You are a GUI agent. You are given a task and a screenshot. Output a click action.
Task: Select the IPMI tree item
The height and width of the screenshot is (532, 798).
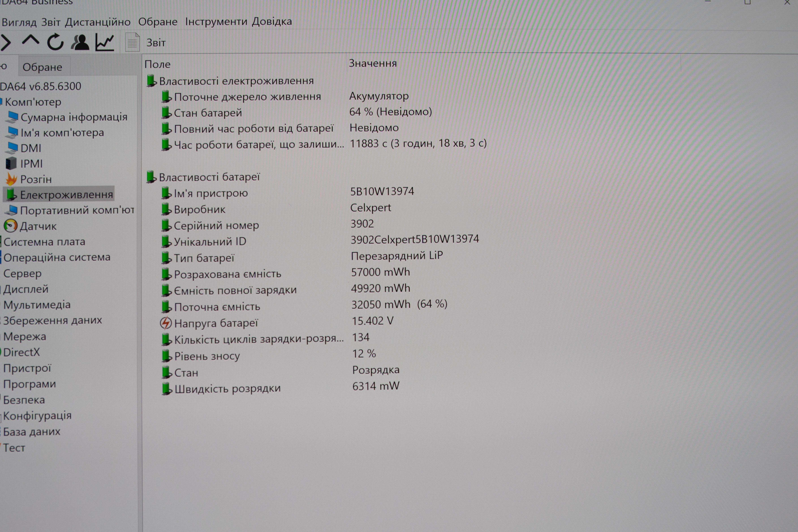[x=31, y=164]
